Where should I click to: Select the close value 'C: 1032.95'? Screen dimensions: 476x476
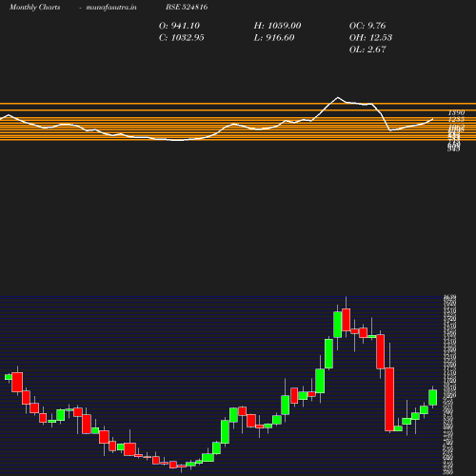[182, 38]
